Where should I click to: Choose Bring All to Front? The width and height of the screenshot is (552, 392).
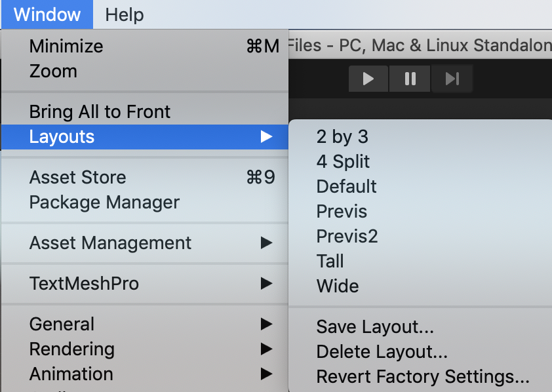[100, 112]
